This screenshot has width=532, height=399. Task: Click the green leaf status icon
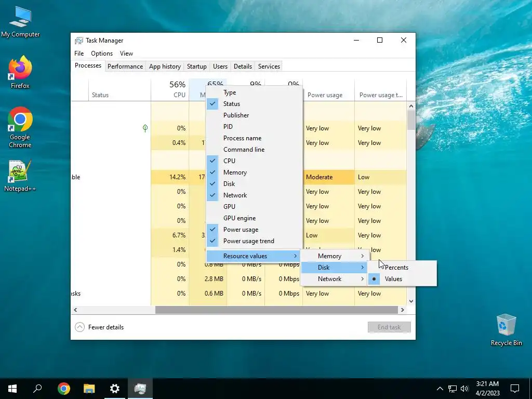tap(145, 128)
